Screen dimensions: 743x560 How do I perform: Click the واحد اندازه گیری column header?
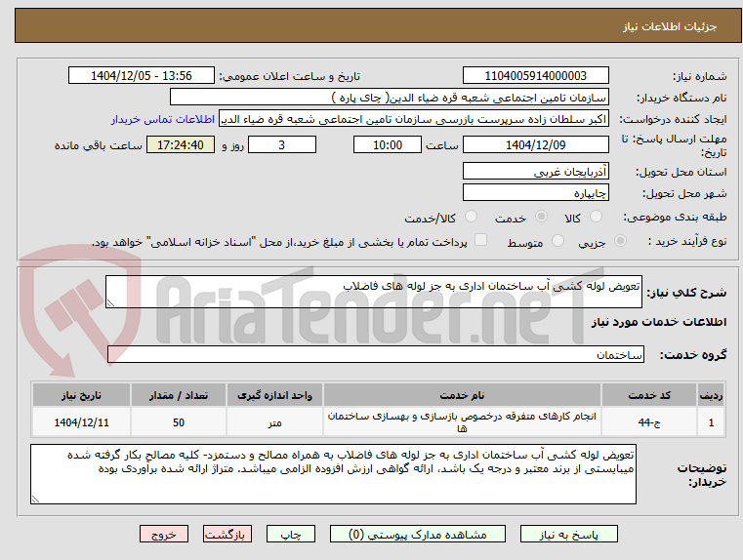(274, 395)
